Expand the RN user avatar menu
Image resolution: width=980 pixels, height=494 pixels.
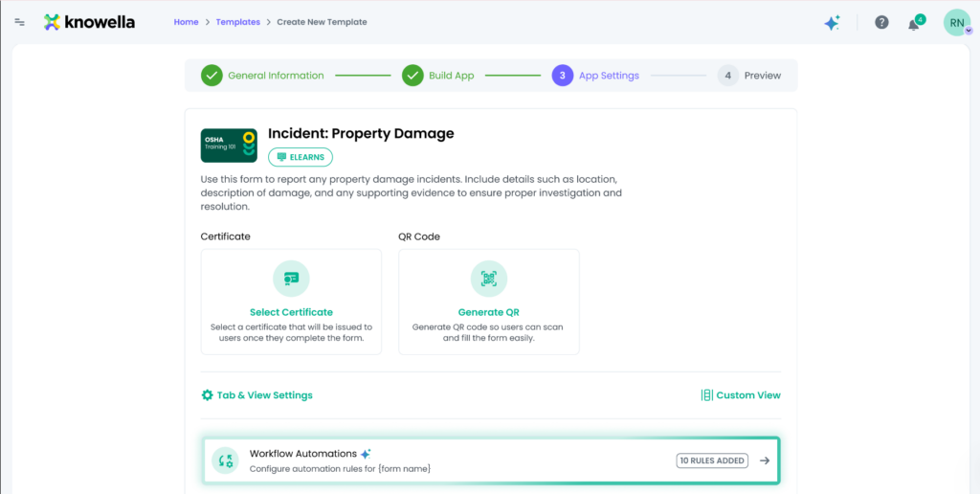[x=957, y=23]
